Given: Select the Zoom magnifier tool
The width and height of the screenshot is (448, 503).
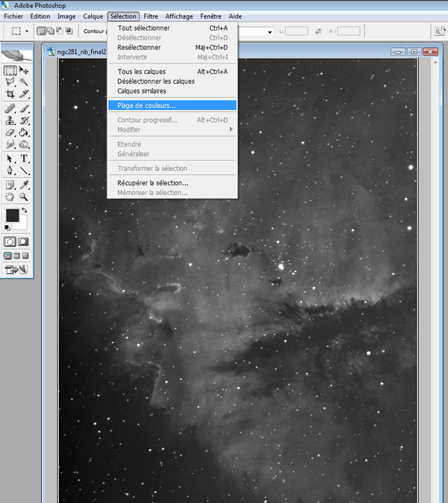Looking at the screenshot, I should [24, 197].
